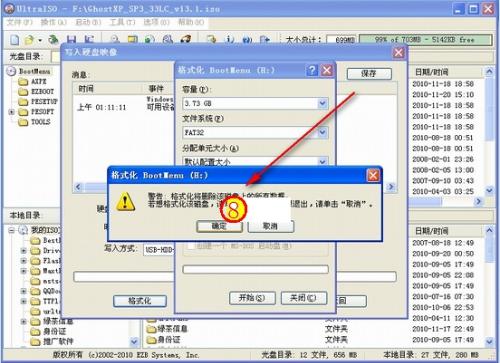The image size is (500, 363).
Task: Click the 格式化 button in write dialog
Action: (140, 301)
